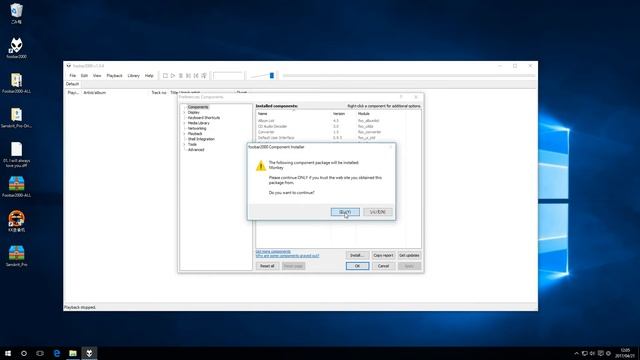
Task: Click the volume icon in system tray
Action: (592, 353)
